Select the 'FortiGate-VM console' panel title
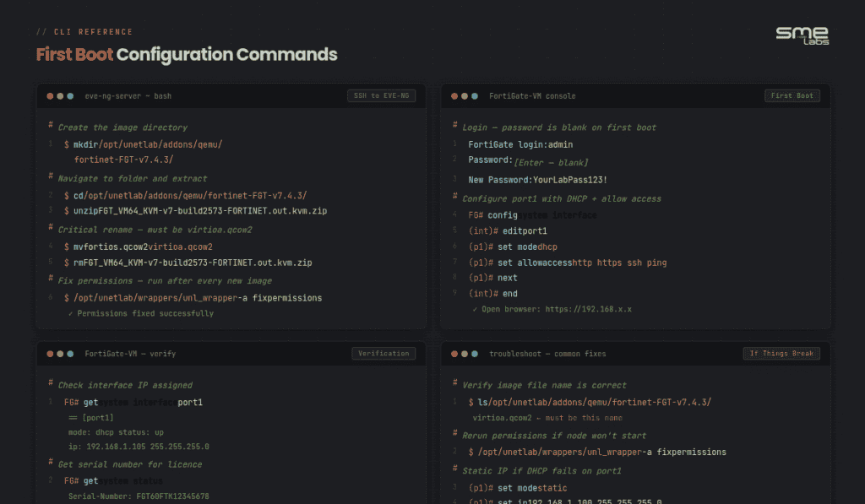This screenshot has height=504, width=865. [x=532, y=96]
